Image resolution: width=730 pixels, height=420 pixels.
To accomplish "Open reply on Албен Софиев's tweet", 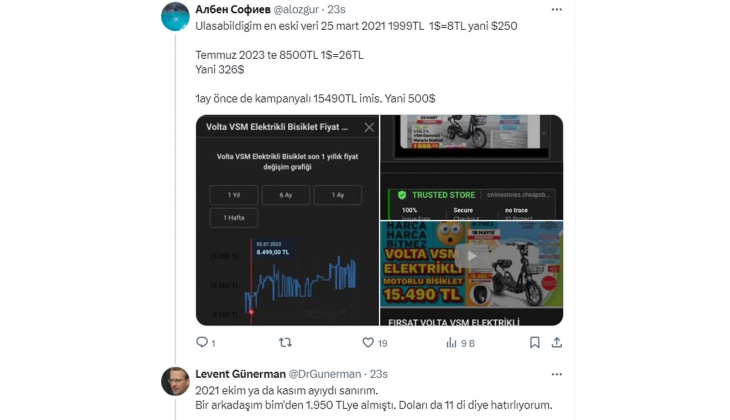I will pyautogui.click(x=202, y=343).
